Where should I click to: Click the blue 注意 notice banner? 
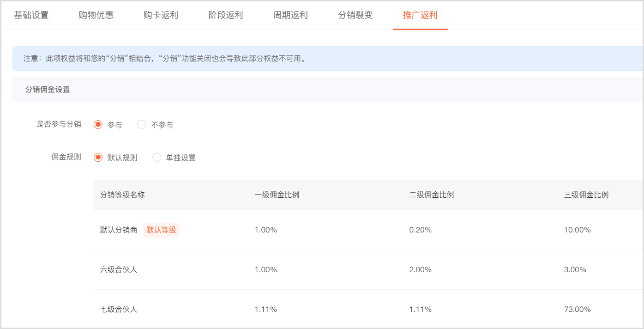pos(323,59)
